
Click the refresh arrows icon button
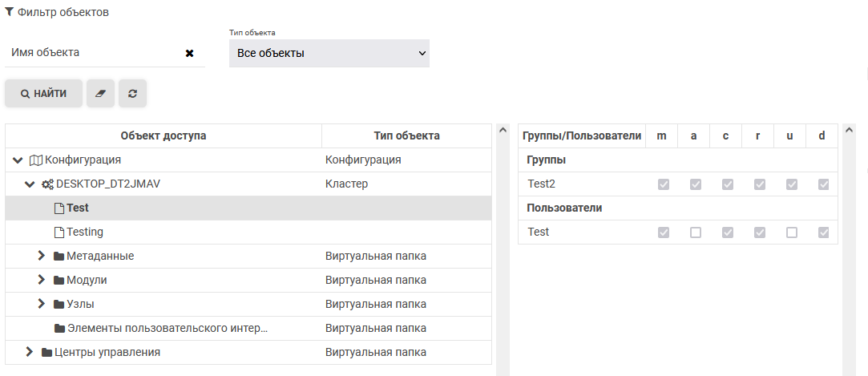coord(132,94)
